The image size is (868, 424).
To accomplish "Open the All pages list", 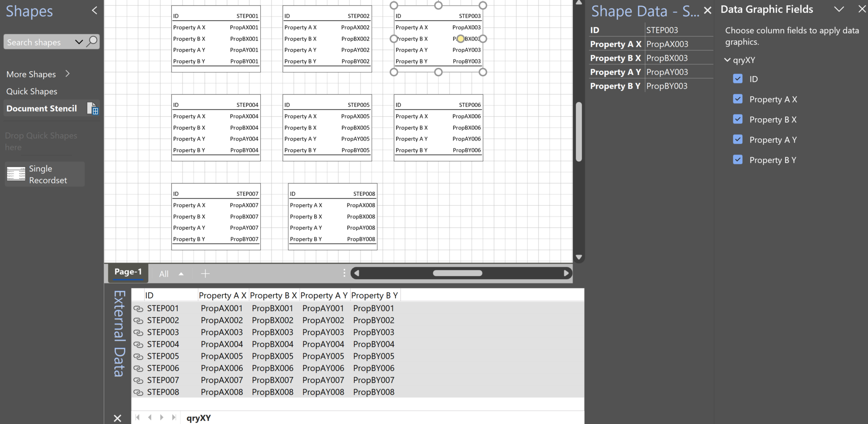I will [x=171, y=274].
